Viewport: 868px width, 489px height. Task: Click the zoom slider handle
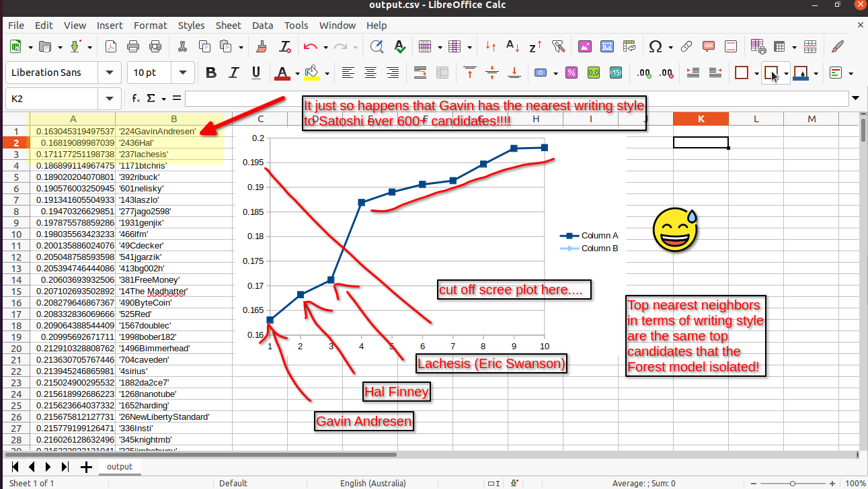pyautogui.click(x=793, y=483)
